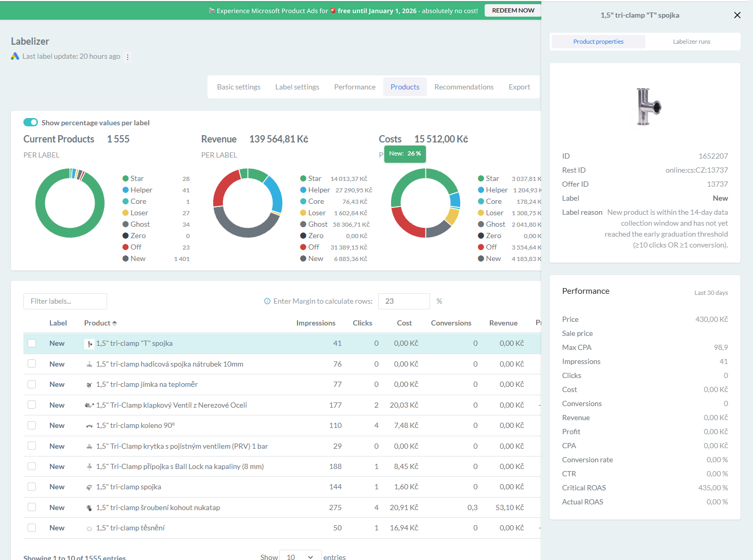Close the product details side panel

(737, 15)
